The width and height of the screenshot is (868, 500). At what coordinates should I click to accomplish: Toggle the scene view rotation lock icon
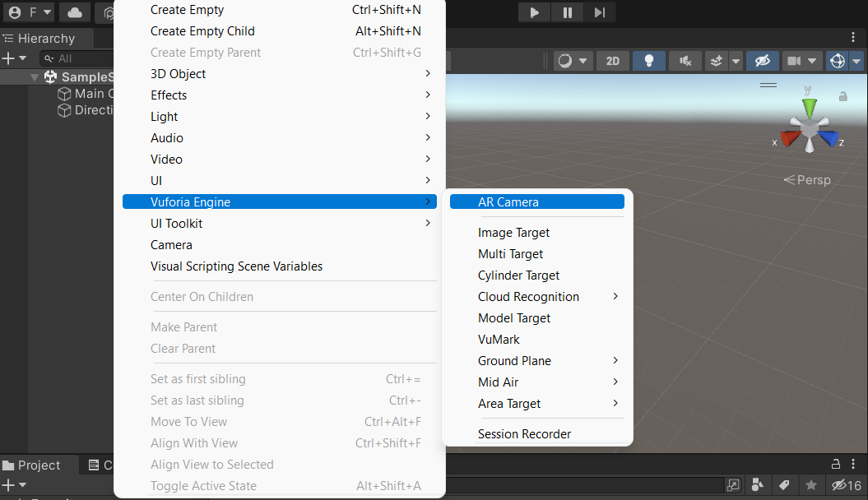coord(843,96)
